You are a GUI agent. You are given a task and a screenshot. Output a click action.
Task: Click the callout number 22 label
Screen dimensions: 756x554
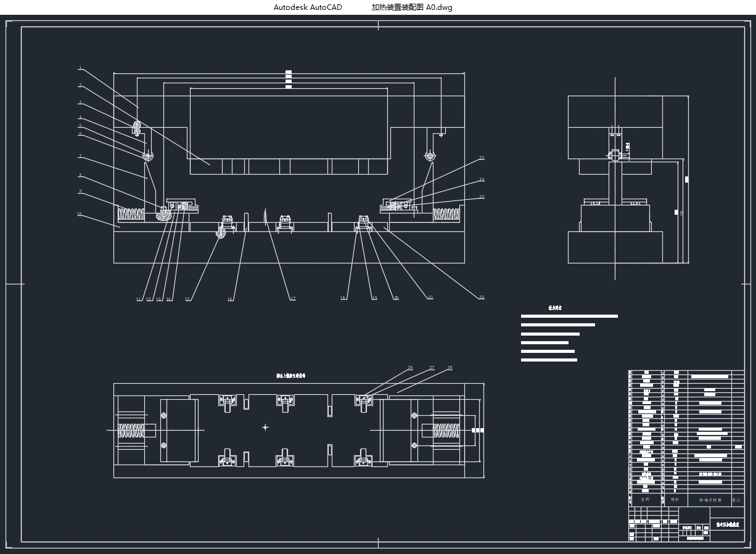pyautogui.click(x=482, y=297)
